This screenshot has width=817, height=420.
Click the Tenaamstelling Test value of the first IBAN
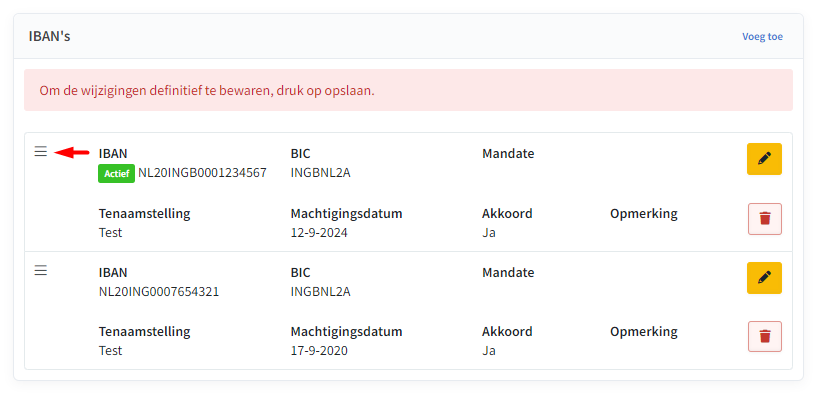[x=110, y=233]
